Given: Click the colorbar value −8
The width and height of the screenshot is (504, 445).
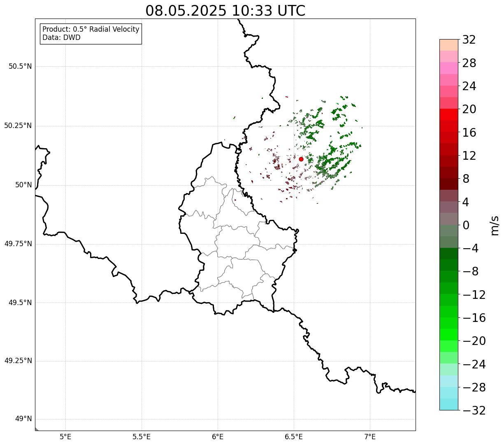Looking at the screenshot, I should click(x=470, y=271).
